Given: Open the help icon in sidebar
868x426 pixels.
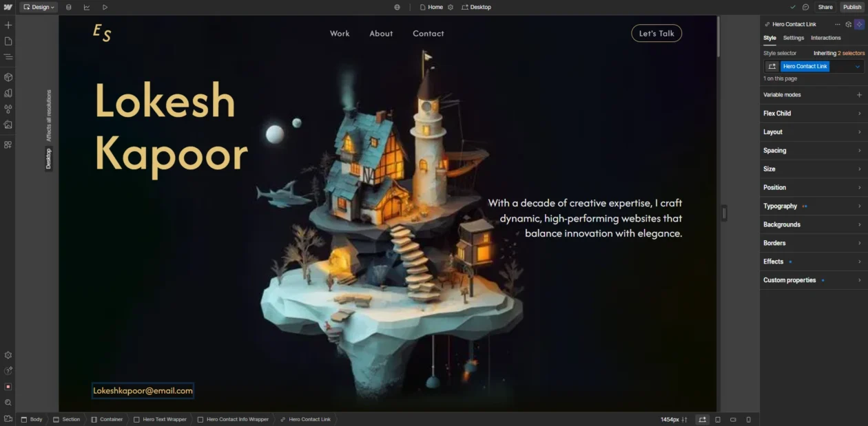Looking at the screenshot, I should click(8, 370).
